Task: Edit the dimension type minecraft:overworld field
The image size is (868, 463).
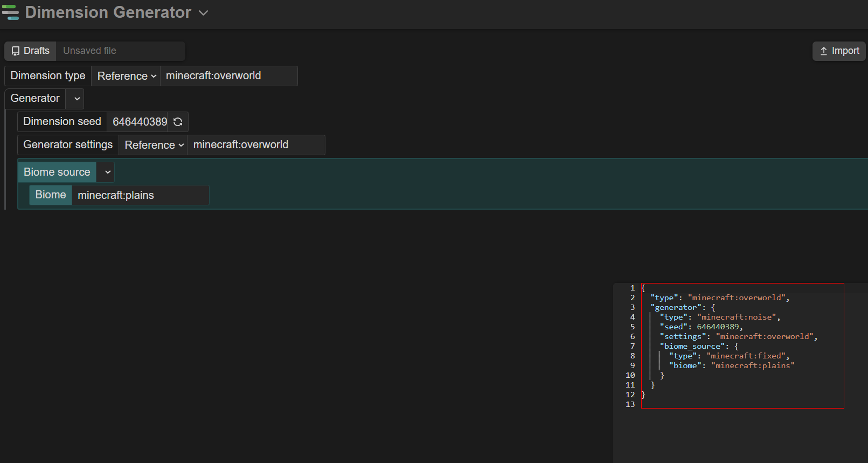Action: point(229,76)
